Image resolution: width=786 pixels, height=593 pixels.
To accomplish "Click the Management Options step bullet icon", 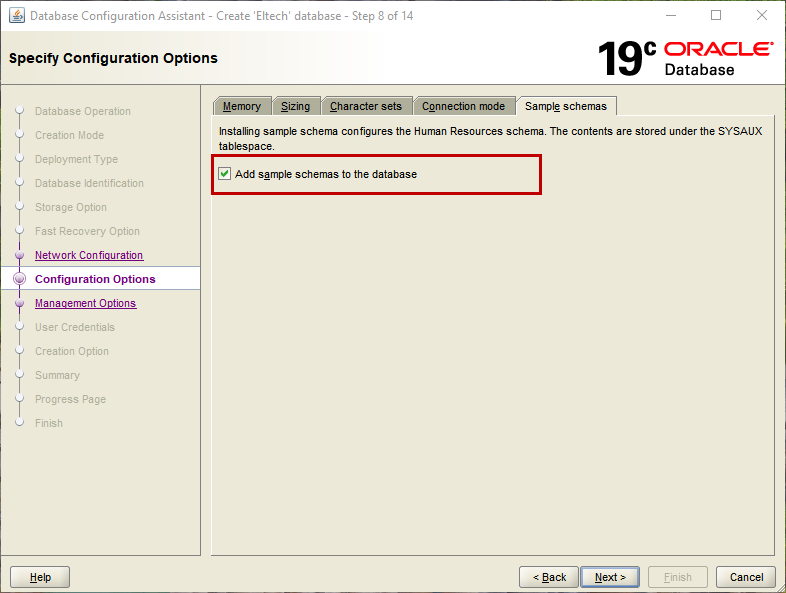I will pos(20,303).
